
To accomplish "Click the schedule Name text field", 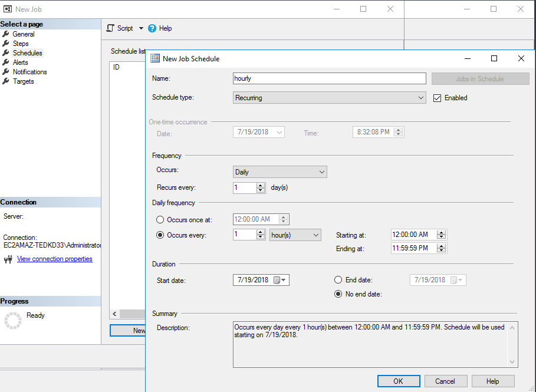I will [x=329, y=78].
